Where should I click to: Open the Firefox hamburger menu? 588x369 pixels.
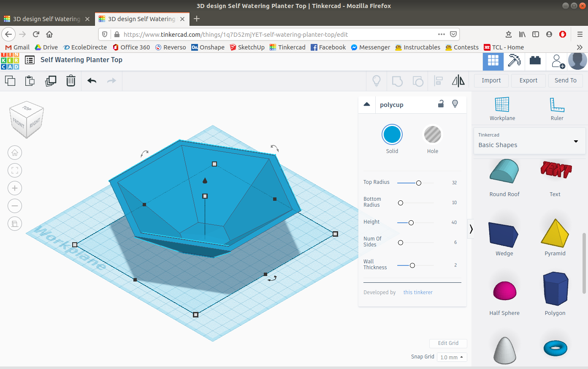pos(581,34)
